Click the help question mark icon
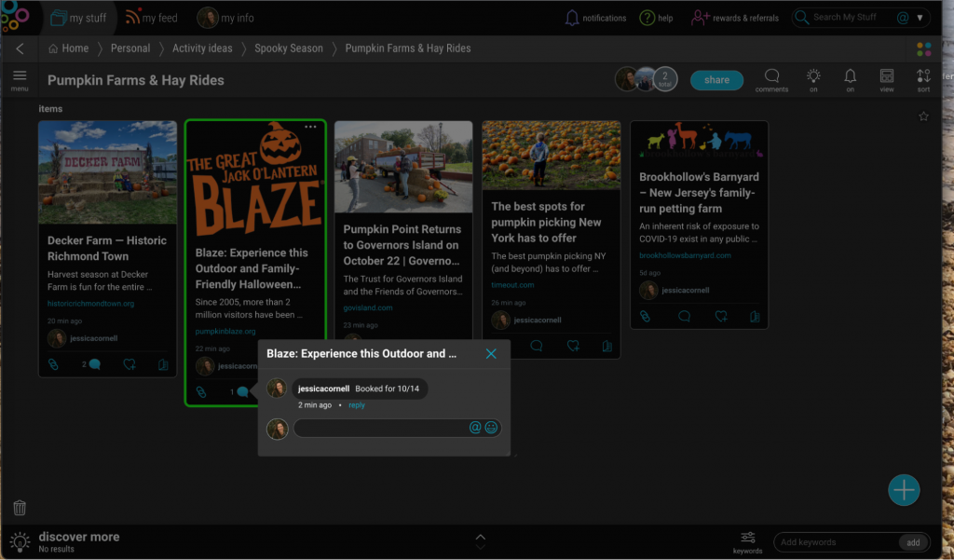The width and height of the screenshot is (954, 560). click(647, 18)
